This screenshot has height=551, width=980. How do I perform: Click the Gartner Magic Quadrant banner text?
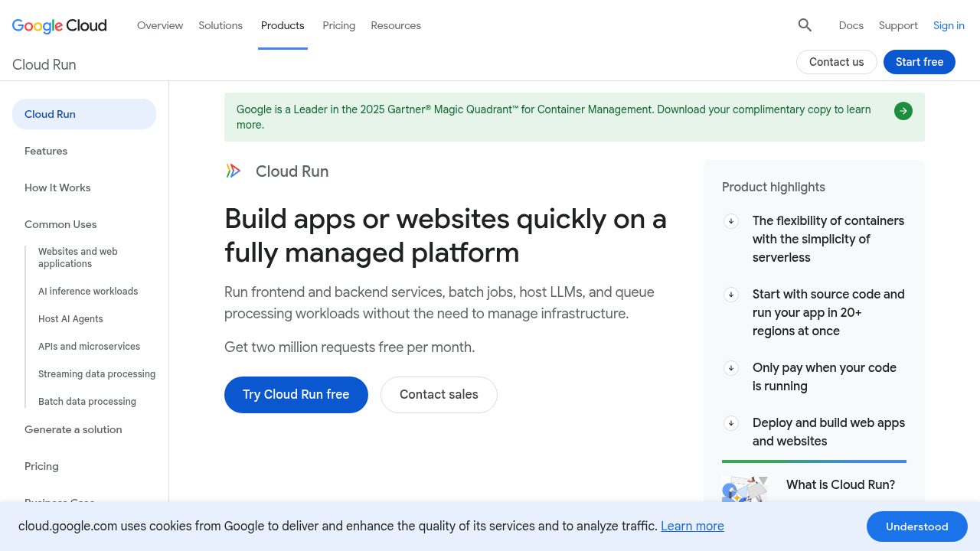click(554, 117)
